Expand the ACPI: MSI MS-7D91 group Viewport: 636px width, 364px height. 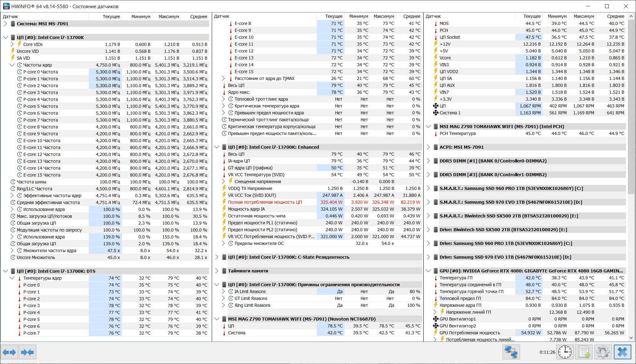tap(428, 147)
